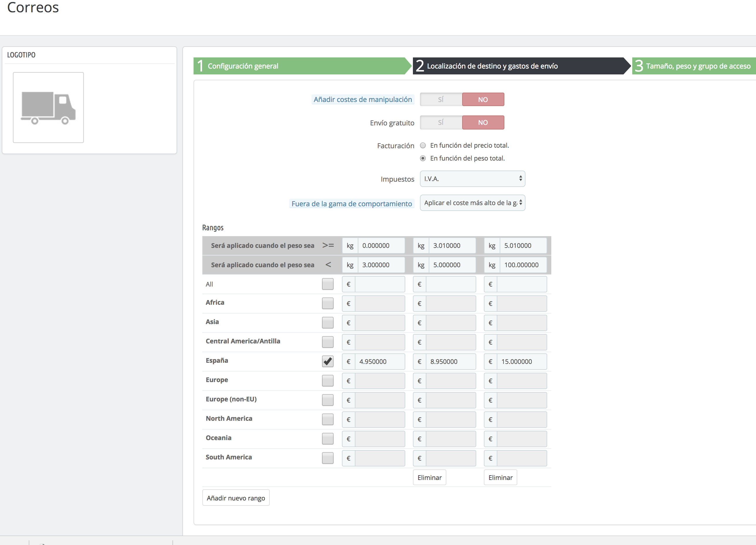This screenshot has height=545, width=756.
Task: Check the Africa zone checkbox
Action: pos(328,303)
